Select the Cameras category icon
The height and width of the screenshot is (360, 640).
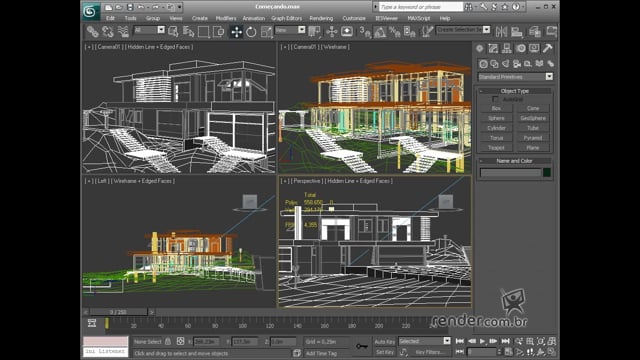[517, 64]
